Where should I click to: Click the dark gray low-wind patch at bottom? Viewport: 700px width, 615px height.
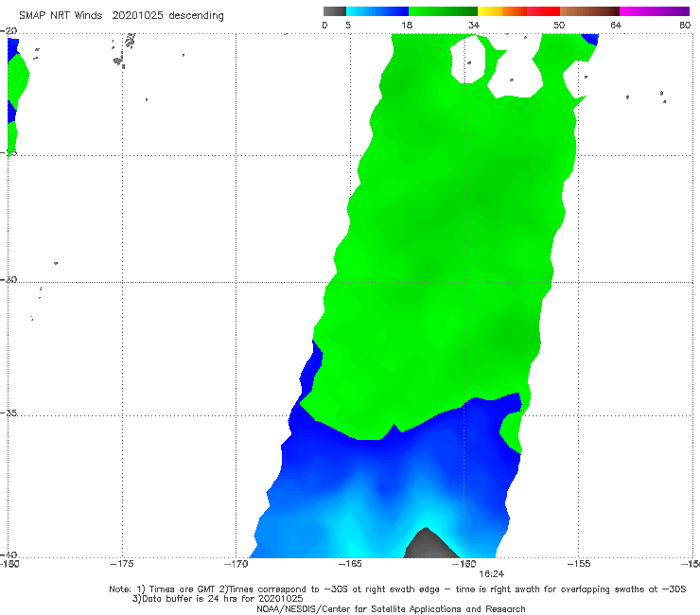pyautogui.click(x=429, y=546)
